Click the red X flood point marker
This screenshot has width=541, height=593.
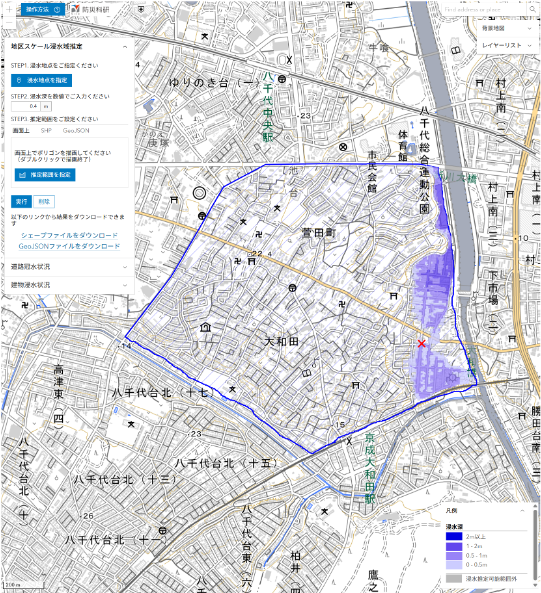422,343
